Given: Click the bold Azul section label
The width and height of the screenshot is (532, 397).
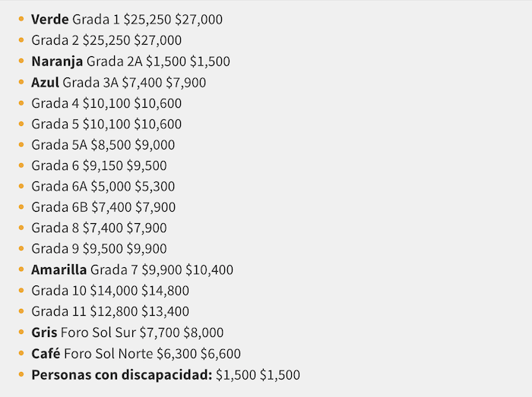Looking at the screenshot, I should point(45,82).
